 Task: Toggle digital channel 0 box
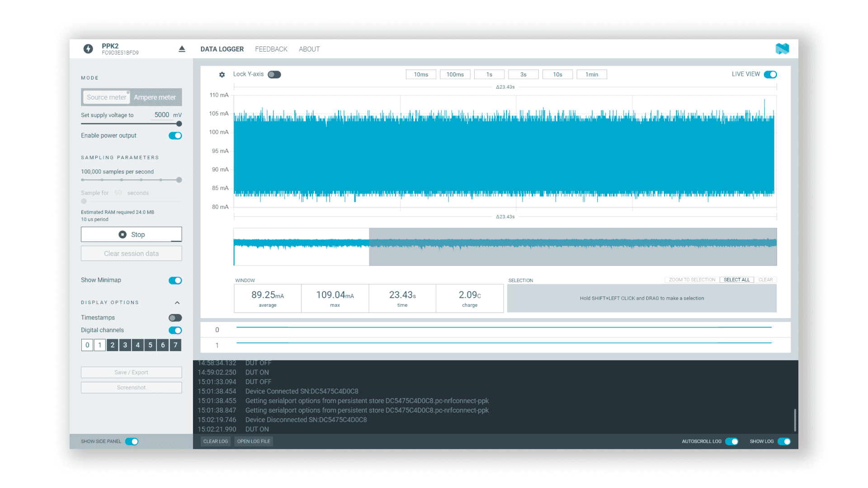[87, 345]
